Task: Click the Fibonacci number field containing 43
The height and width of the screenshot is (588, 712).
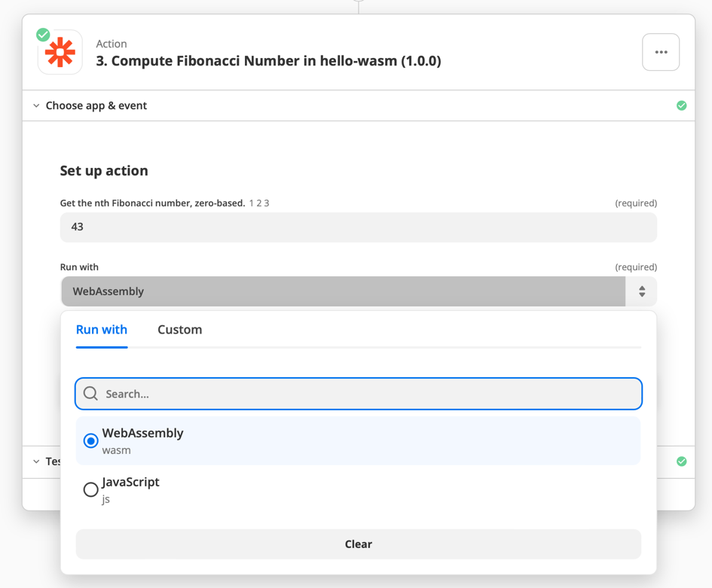Action: 358,227
